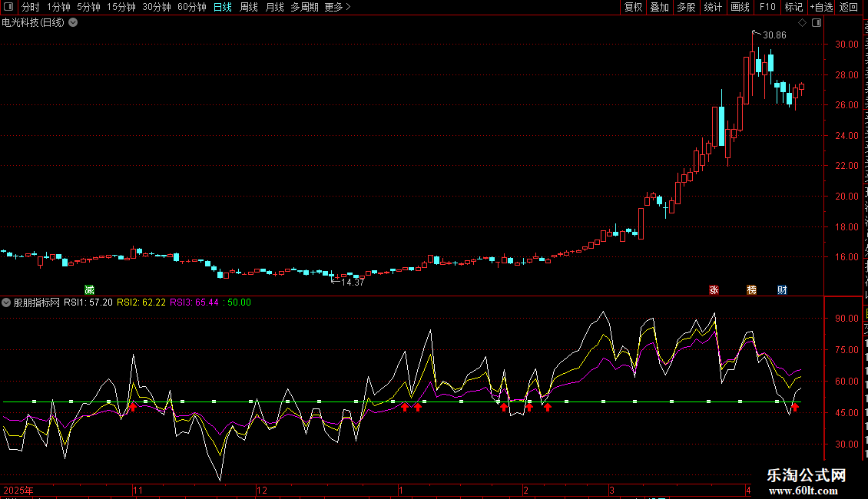Click the 16.00 price axis label
The image size is (868, 499).
click(847, 257)
